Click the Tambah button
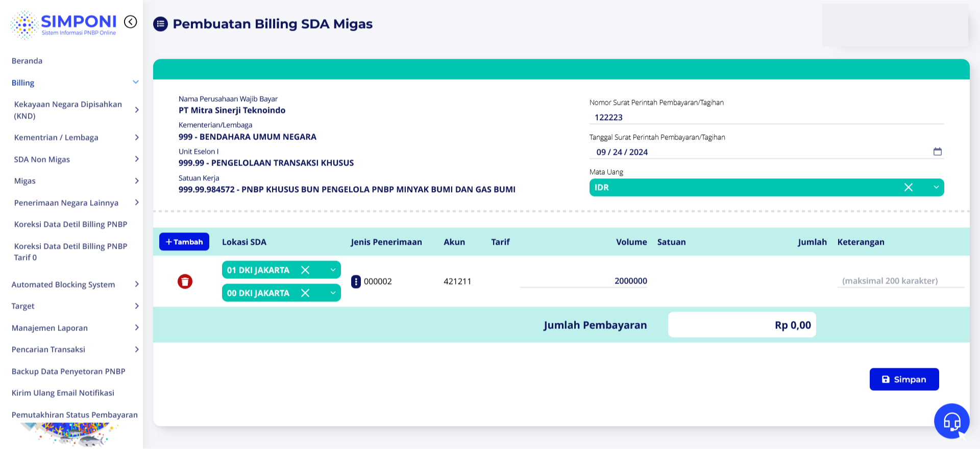The image size is (980, 449). click(184, 242)
